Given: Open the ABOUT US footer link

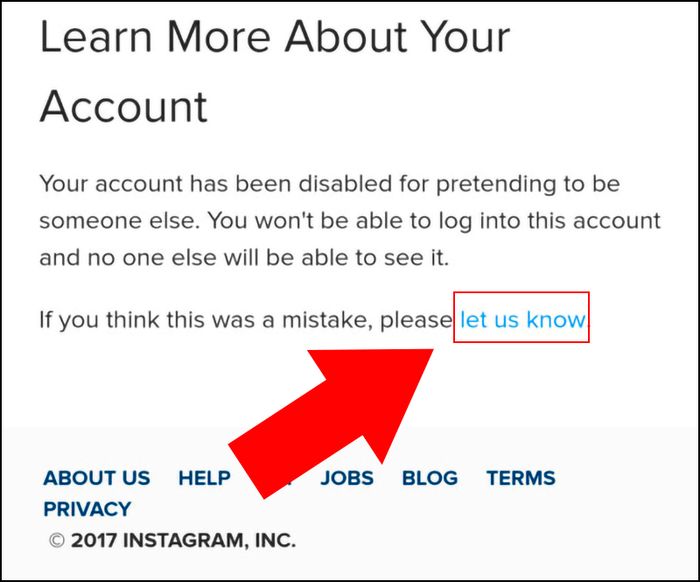Looking at the screenshot, I should [x=97, y=478].
